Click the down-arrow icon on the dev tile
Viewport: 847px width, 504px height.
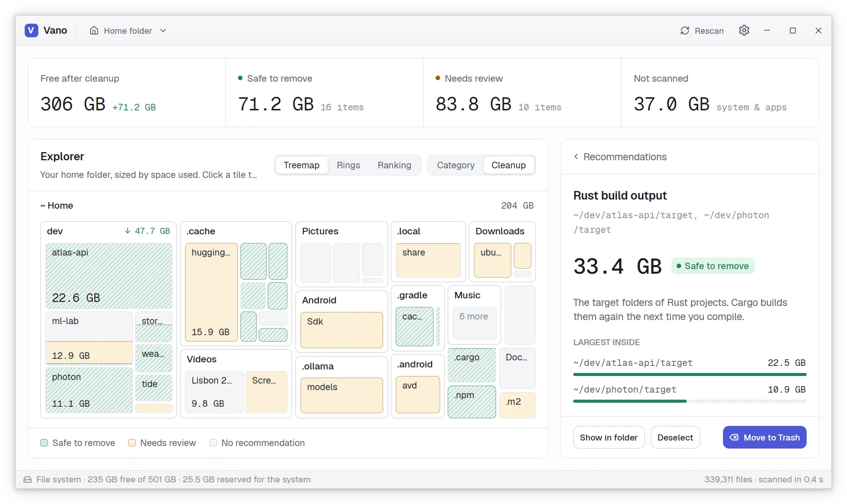tap(128, 231)
